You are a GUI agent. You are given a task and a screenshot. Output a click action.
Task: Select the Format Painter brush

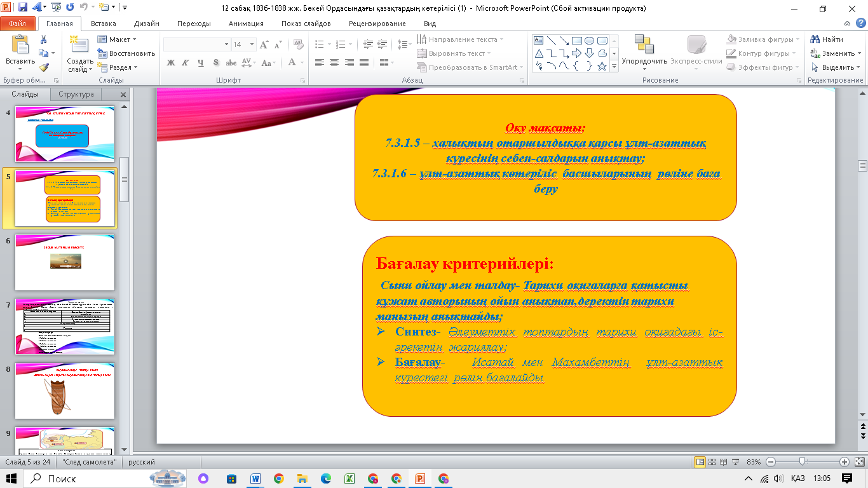pyautogui.click(x=43, y=67)
